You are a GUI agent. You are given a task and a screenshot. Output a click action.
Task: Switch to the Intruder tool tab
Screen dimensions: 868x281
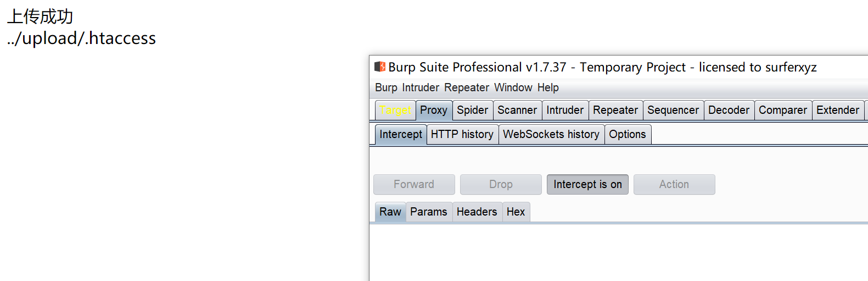tap(565, 110)
